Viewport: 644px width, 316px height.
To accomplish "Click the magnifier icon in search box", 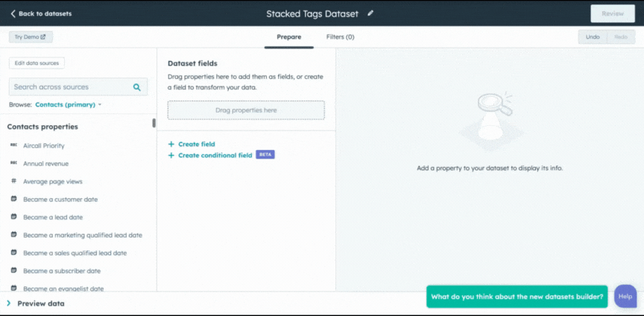I will point(137,87).
